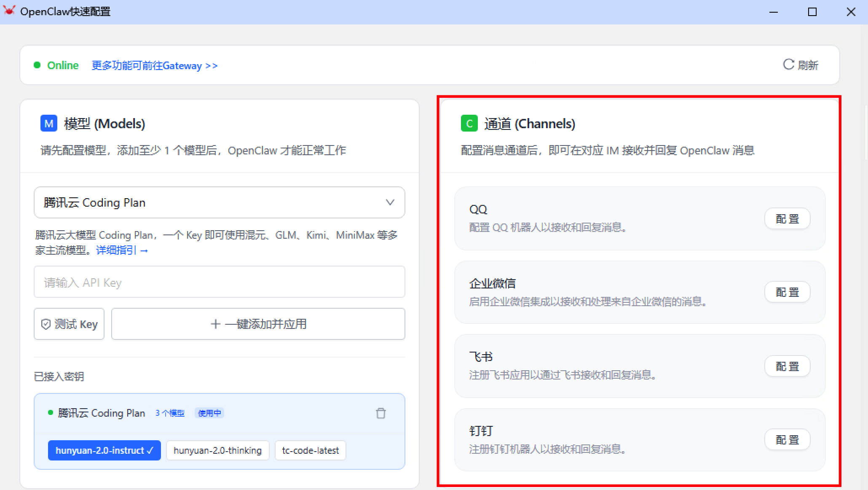This screenshot has width=868, height=490.
Task: Configure the 企业微信 channel
Action: tap(787, 292)
